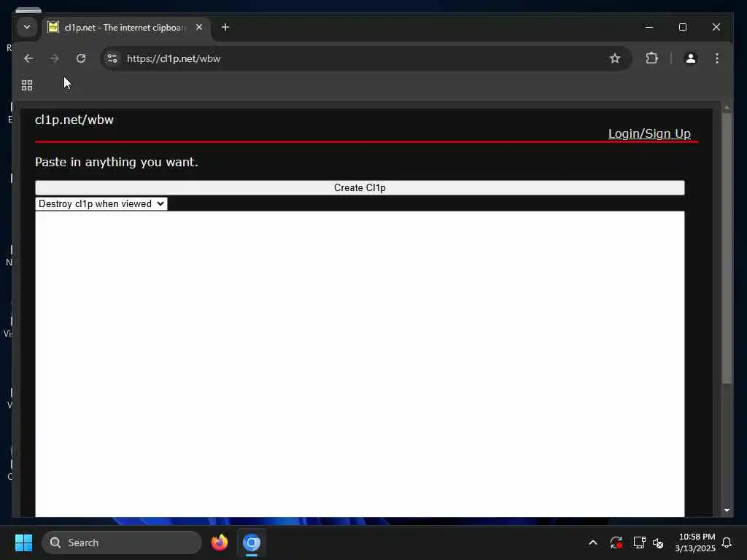Image resolution: width=747 pixels, height=560 pixels.
Task: Click the muted volume tray icon
Action: (658, 542)
